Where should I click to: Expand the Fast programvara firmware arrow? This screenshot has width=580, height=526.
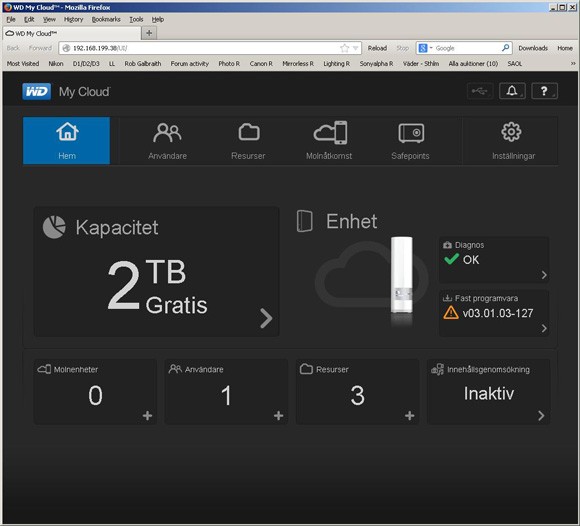tap(544, 328)
